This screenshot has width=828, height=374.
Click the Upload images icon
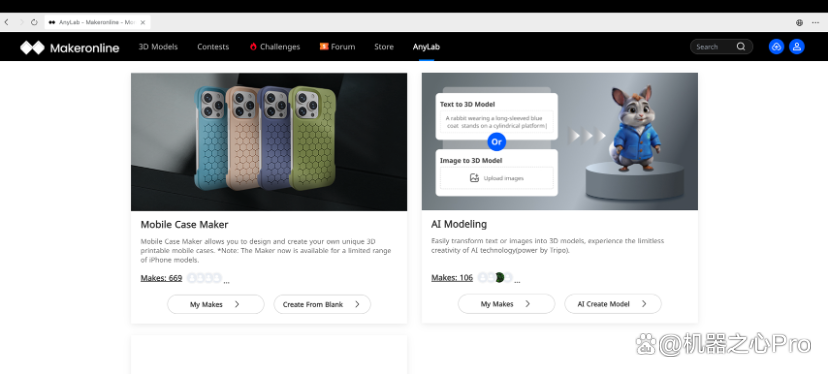click(x=474, y=178)
